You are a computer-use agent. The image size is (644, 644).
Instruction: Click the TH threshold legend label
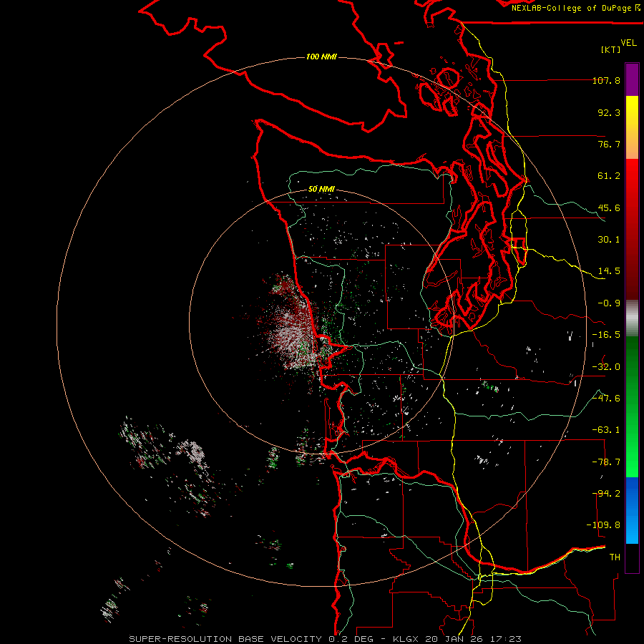pos(615,557)
